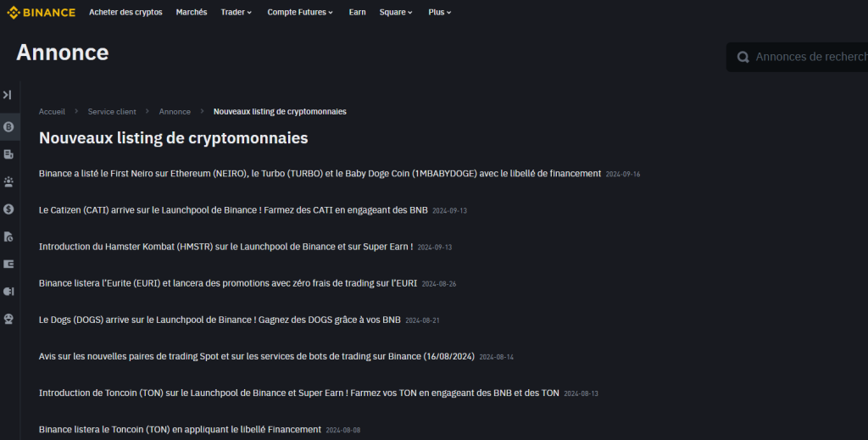The width and height of the screenshot is (868, 440).
Task: Click the megaphone sidebar icon
Action: pyautogui.click(x=8, y=291)
